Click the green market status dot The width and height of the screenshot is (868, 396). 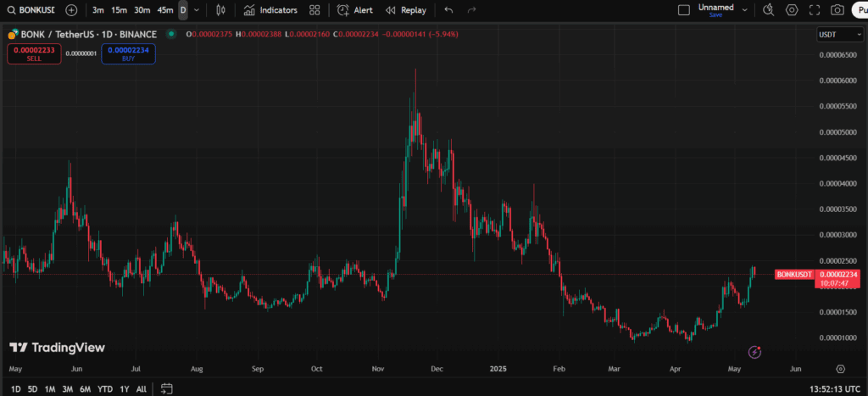(171, 34)
